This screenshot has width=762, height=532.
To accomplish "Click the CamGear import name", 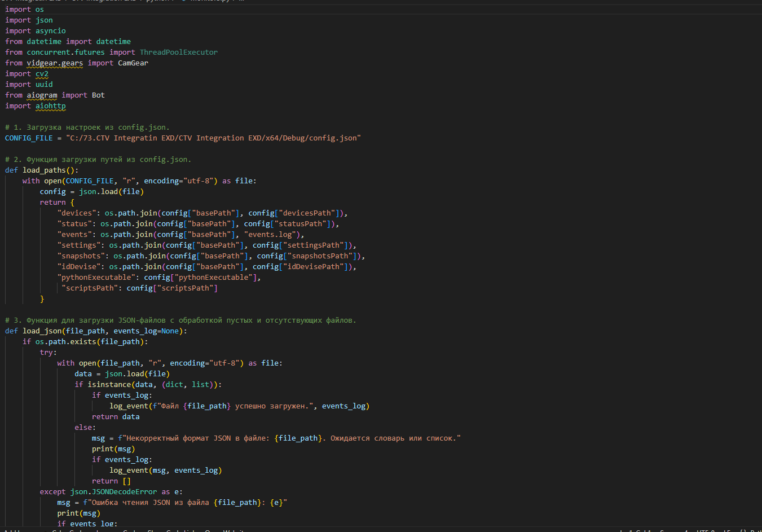I will [133, 63].
